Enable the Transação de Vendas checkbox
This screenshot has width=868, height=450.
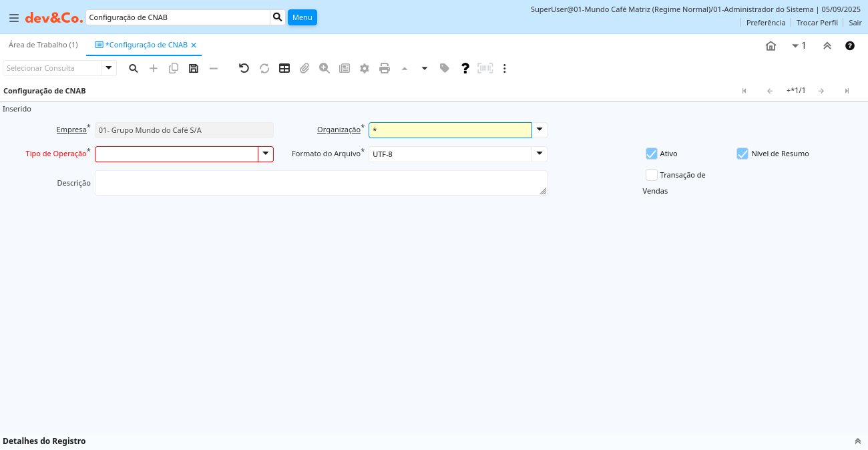[652, 175]
